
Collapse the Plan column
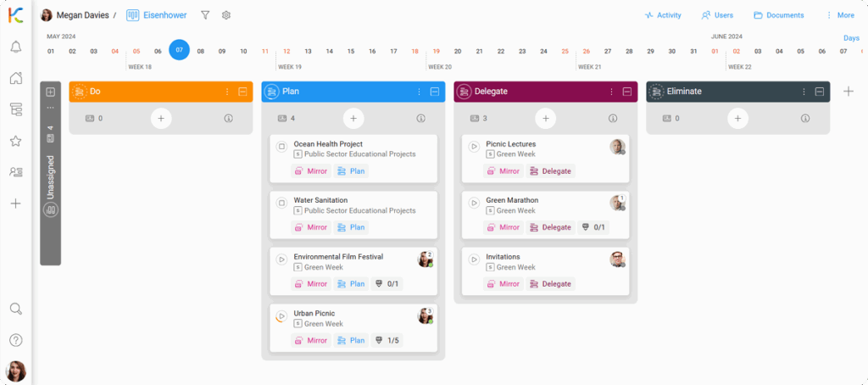click(x=435, y=92)
